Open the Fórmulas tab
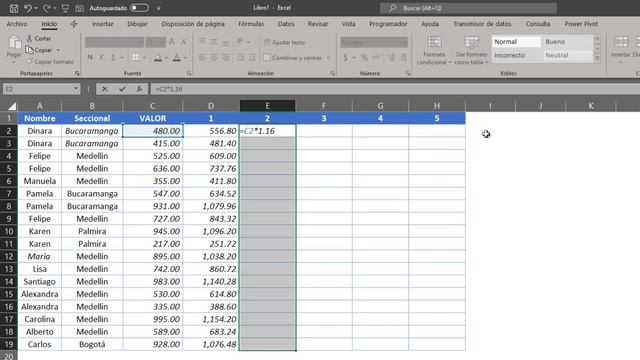 click(x=251, y=24)
